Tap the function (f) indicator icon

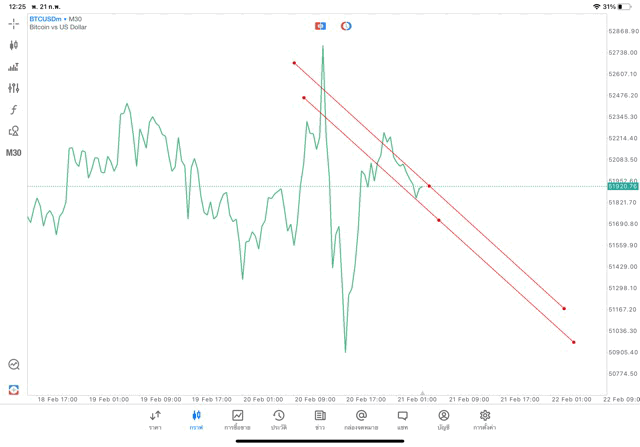pos(14,110)
